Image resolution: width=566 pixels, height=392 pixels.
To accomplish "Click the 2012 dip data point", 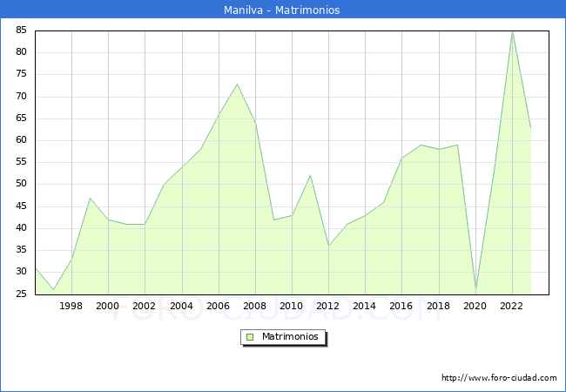I will coord(328,246).
